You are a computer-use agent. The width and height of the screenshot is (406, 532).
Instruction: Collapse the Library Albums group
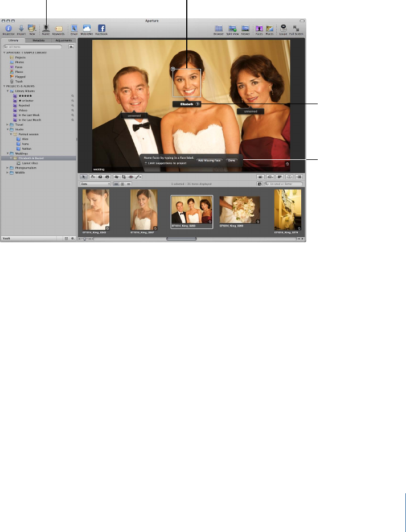coord(8,91)
